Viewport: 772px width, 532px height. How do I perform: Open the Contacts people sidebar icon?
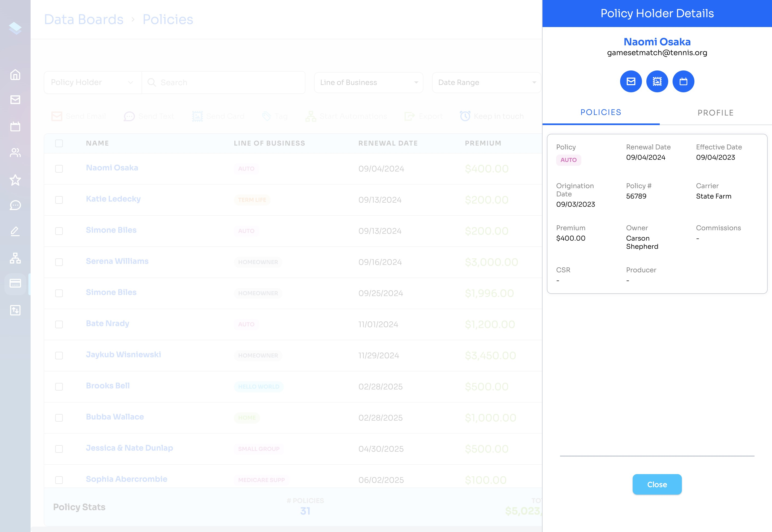[15, 153]
